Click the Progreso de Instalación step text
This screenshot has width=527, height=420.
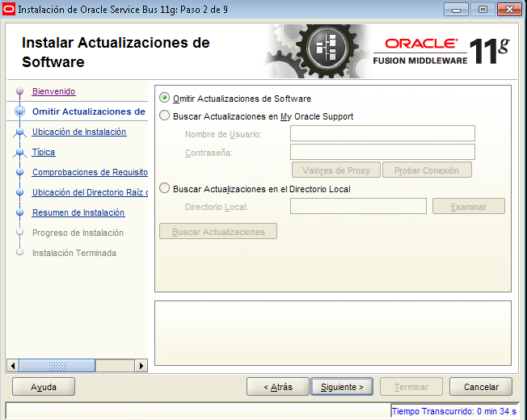pyautogui.click(x=78, y=233)
